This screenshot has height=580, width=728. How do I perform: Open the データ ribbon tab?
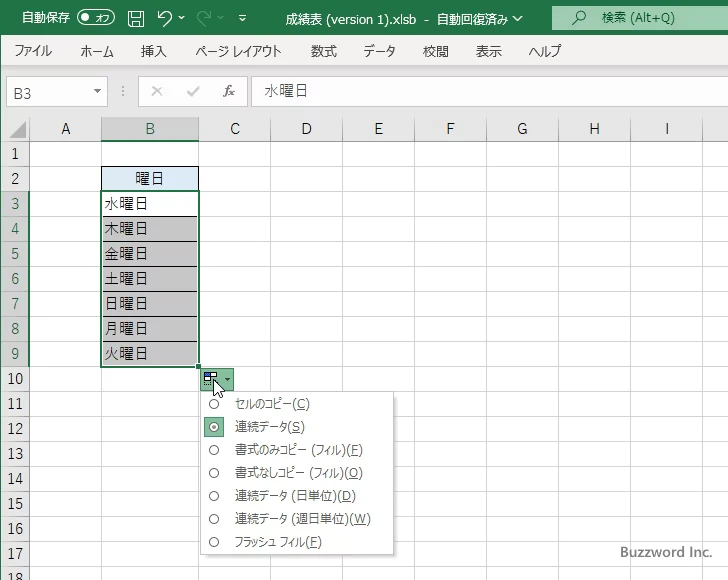(379, 51)
